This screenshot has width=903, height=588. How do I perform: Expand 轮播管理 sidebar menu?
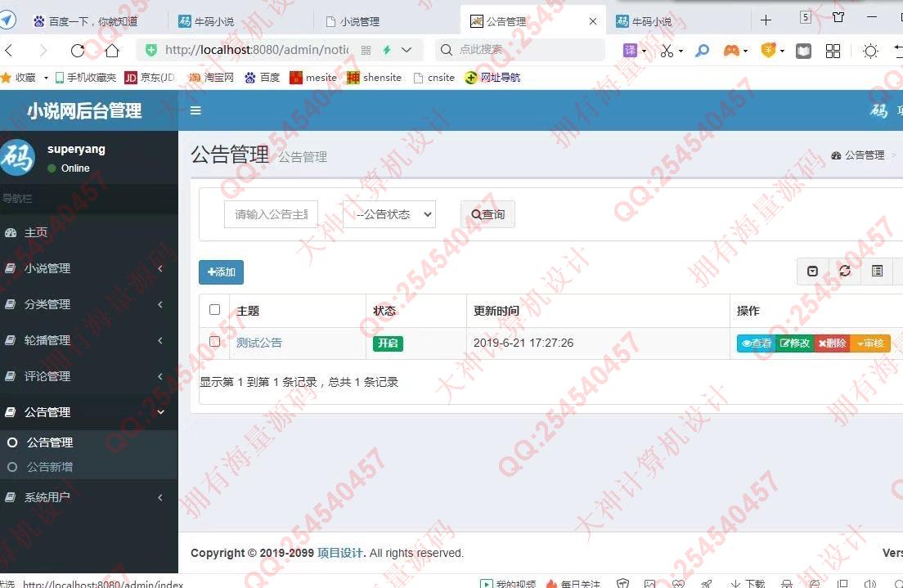click(x=89, y=340)
